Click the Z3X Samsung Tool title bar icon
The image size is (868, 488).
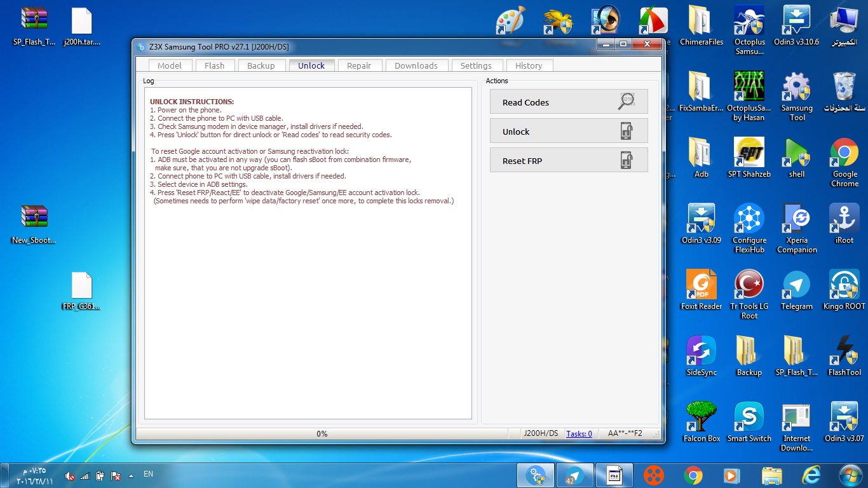141,46
